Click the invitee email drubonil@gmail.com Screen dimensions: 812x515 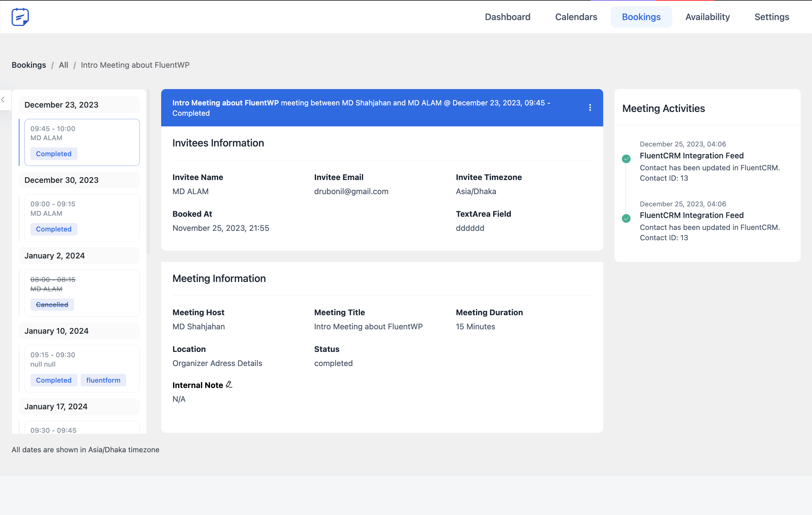click(x=351, y=191)
